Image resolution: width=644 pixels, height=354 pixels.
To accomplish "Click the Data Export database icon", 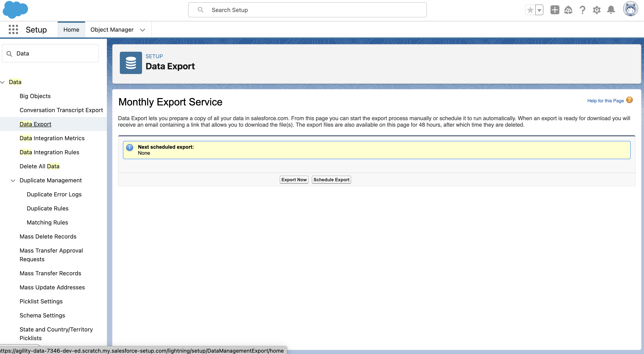I will click(x=131, y=63).
